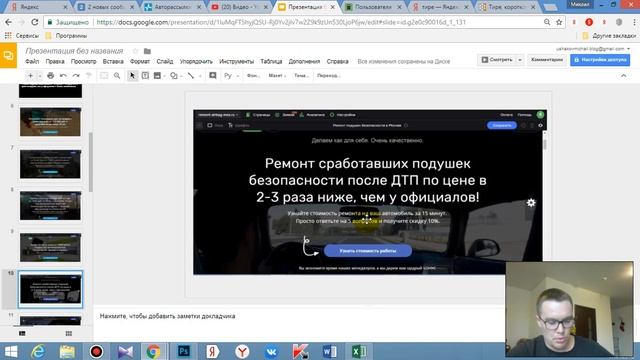Print the presentation

point(50,76)
